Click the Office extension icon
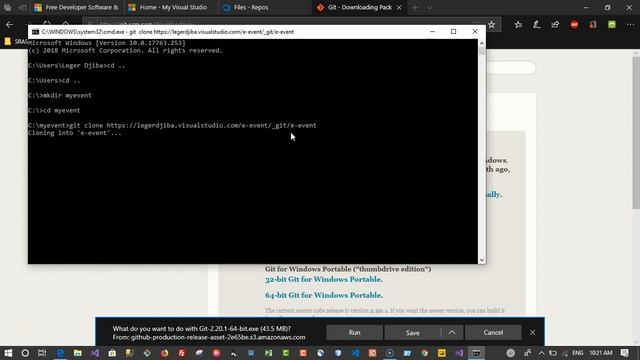The image size is (640, 360). (593, 24)
